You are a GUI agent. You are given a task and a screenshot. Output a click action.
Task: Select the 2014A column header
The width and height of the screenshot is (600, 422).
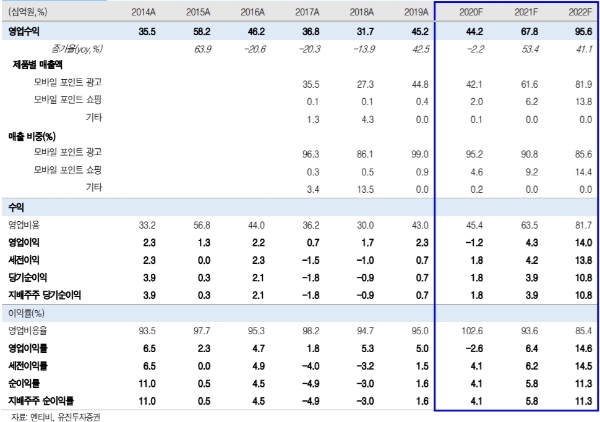pyautogui.click(x=143, y=12)
